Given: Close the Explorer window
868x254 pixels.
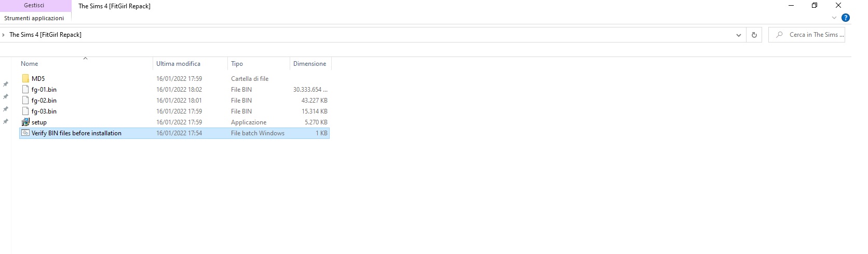Looking at the screenshot, I should 838,6.
